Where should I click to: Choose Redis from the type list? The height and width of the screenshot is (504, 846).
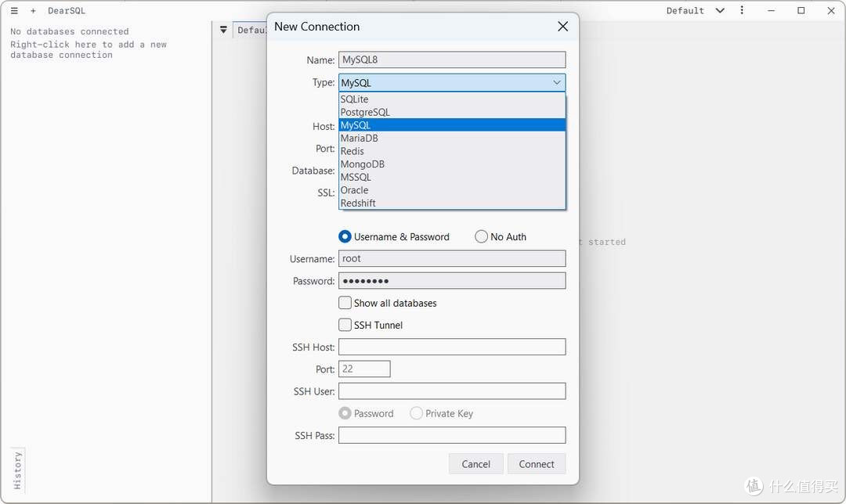click(x=452, y=151)
